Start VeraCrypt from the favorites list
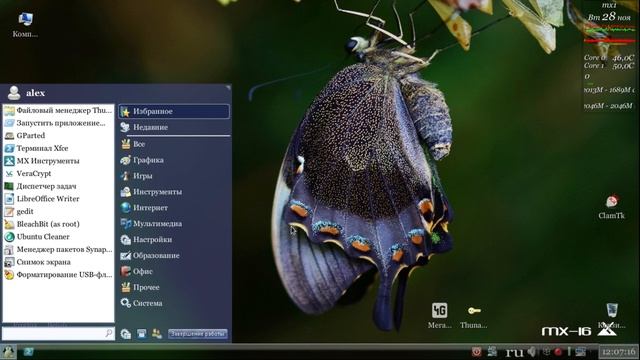The image size is (640, 360). (58, 173)
